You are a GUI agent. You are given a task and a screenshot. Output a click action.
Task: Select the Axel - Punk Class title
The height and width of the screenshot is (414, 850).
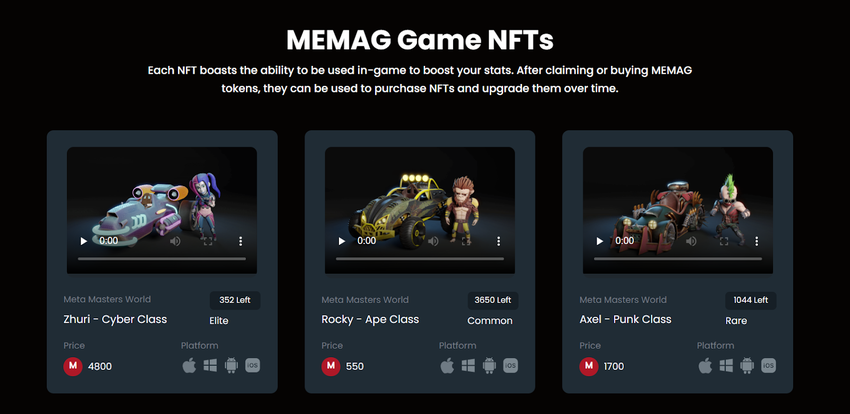pyautogui.click(x=625, y=319)
